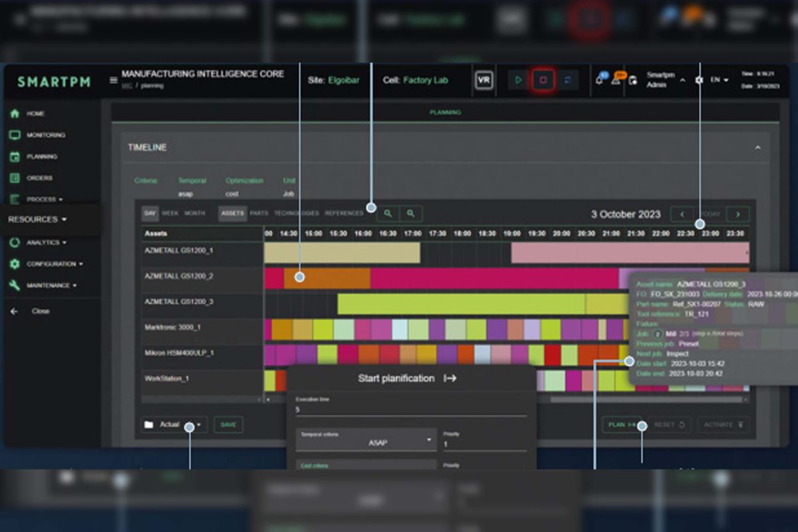Switch timeline to Month view
This screenshot has height=532, width=798.
coord(195,213)
